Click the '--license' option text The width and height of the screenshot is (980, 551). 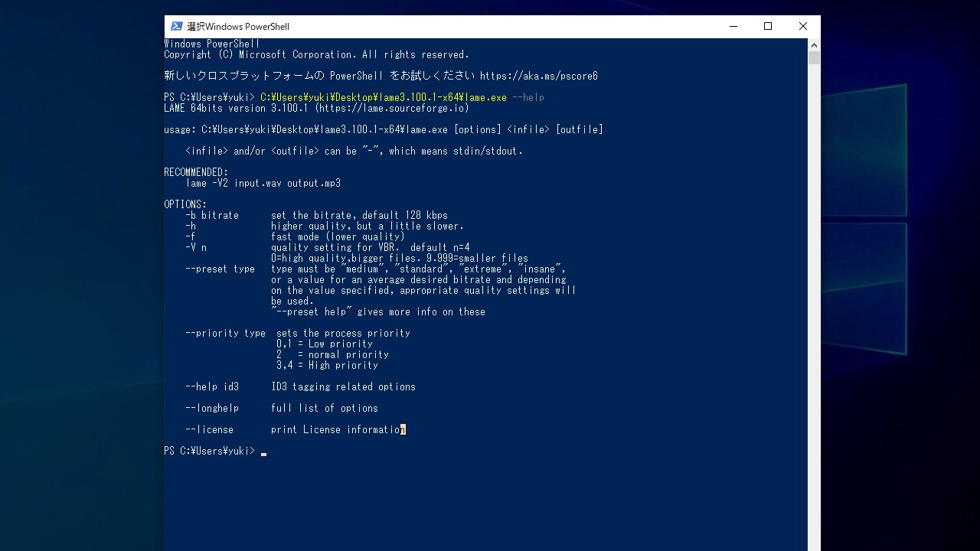(210, 429)
